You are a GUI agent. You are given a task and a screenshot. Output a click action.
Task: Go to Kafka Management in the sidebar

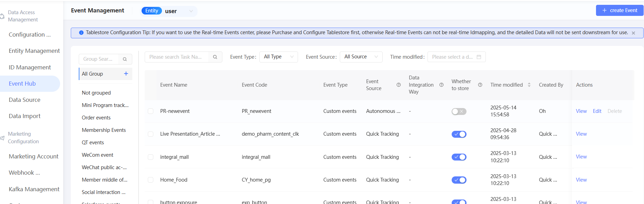(x=34, y=189)
